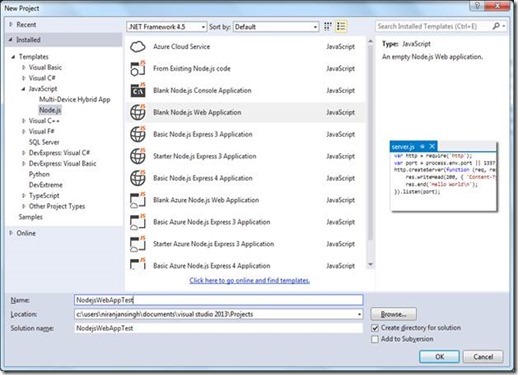Select DevExpress: Visual Basic tree item
The width and height of the screenshot is (518, 375).
pyautogui.click(x=63, y=163)
